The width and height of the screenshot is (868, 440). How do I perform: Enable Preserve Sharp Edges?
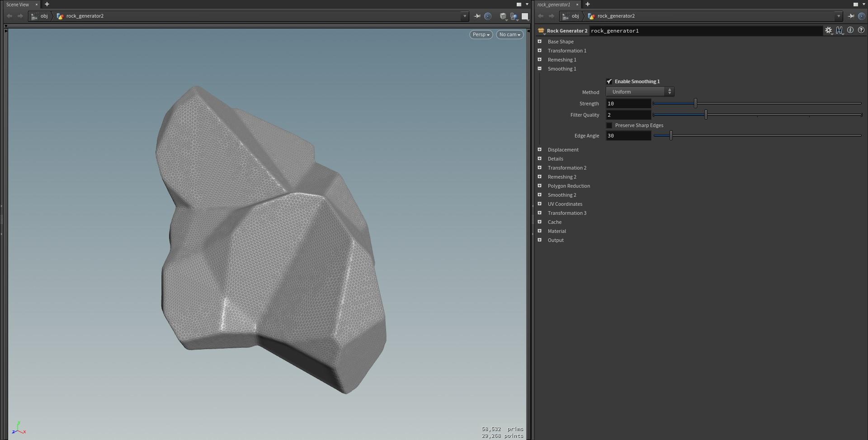609,125
